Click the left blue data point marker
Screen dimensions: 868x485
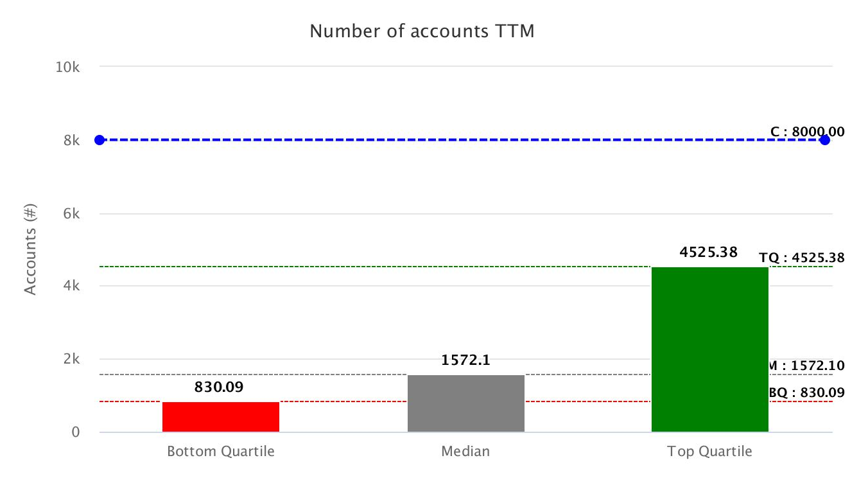(x=100, y=140)
